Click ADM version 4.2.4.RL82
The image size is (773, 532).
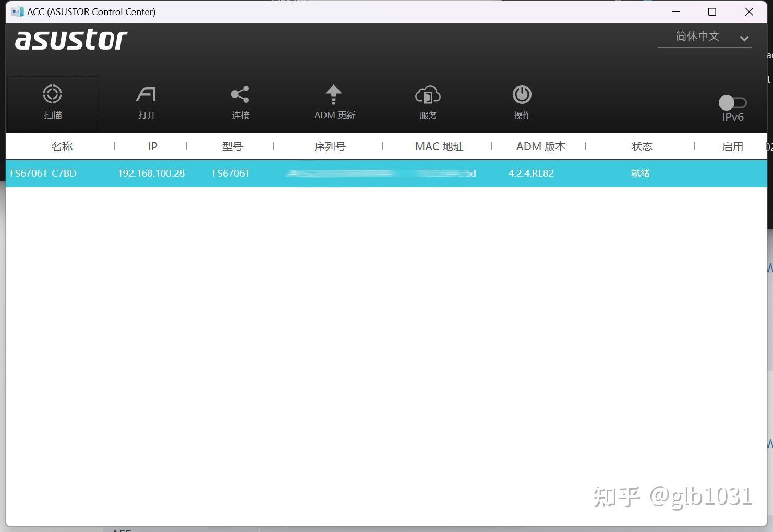(531, 173)
